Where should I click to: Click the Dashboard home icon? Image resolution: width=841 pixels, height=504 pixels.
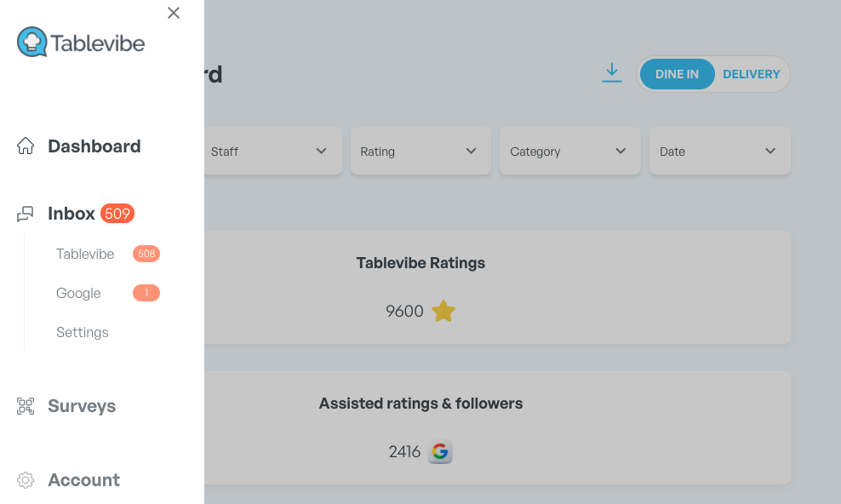coord(26,146)
